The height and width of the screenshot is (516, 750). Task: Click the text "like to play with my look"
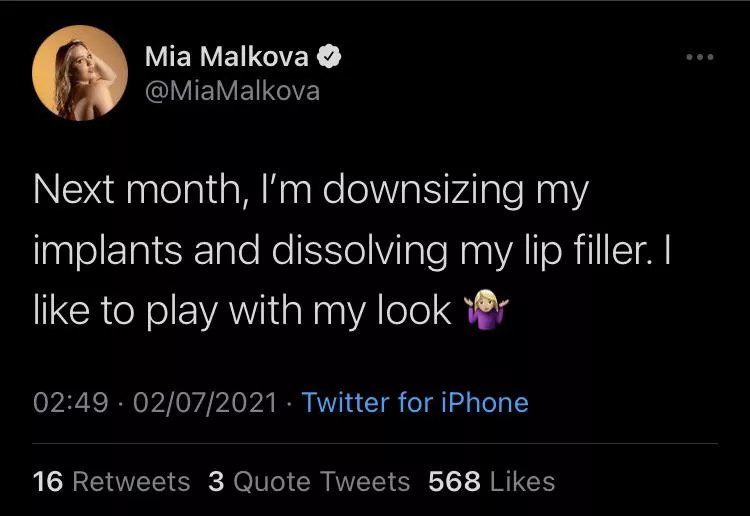242,311
